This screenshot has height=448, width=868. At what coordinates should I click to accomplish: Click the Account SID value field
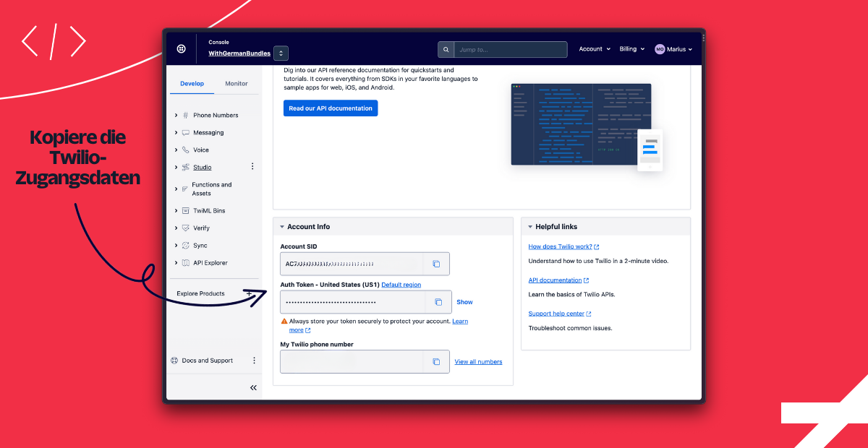[352, 264]
